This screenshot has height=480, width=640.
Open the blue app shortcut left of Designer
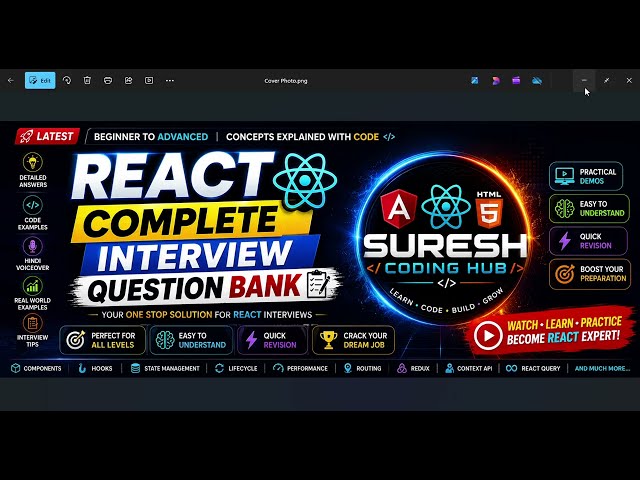pos(475,80)
